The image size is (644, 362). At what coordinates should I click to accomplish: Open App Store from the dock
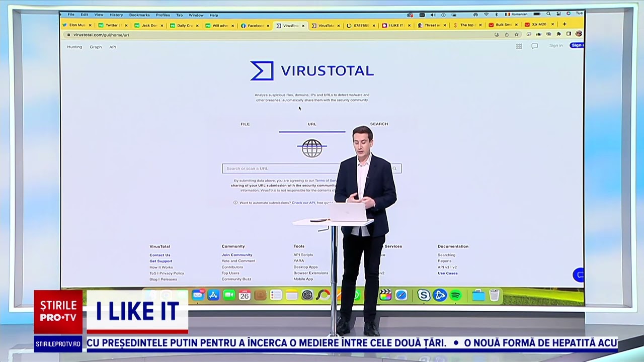click(x=213, y=295)
